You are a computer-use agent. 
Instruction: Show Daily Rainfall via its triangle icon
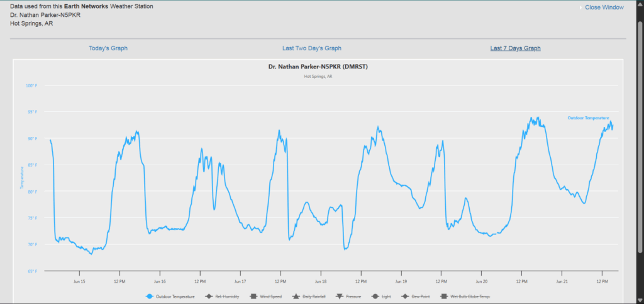(x=295, y=296)
